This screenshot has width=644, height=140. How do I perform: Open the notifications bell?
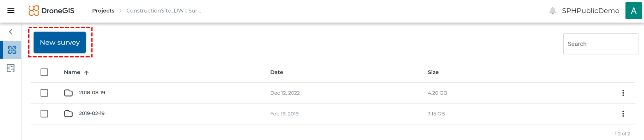pyautogui.click(x=553, y=11)
